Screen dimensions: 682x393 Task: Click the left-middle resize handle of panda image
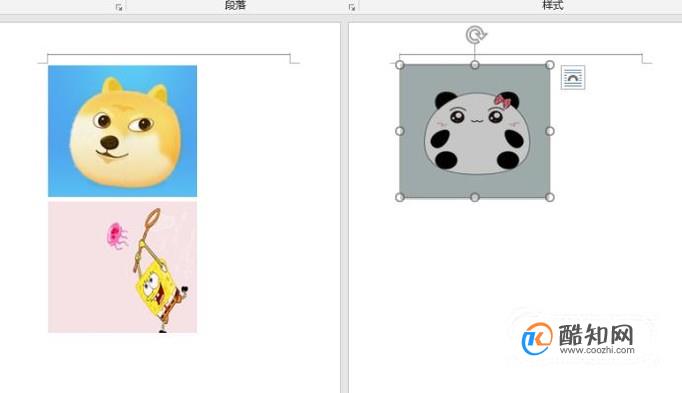tap(400, 131)
